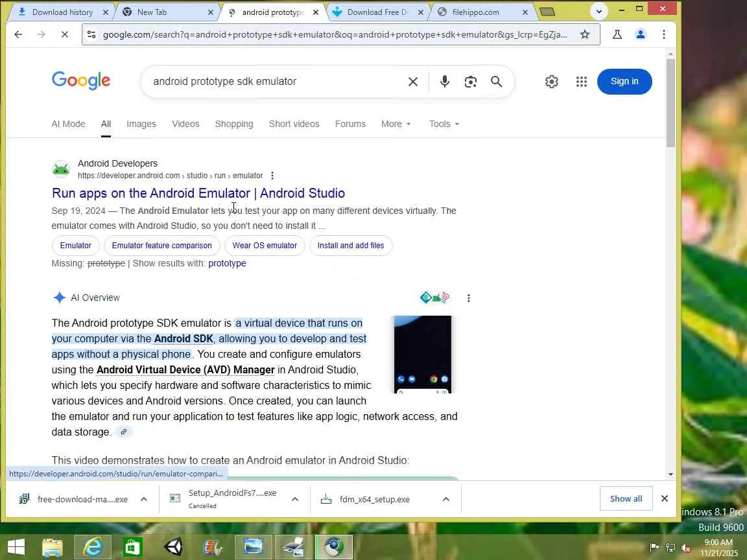Switch to AI Mode
Image resolution: width=747 pixels, height=560 pixels.
[x=68, y=124]
